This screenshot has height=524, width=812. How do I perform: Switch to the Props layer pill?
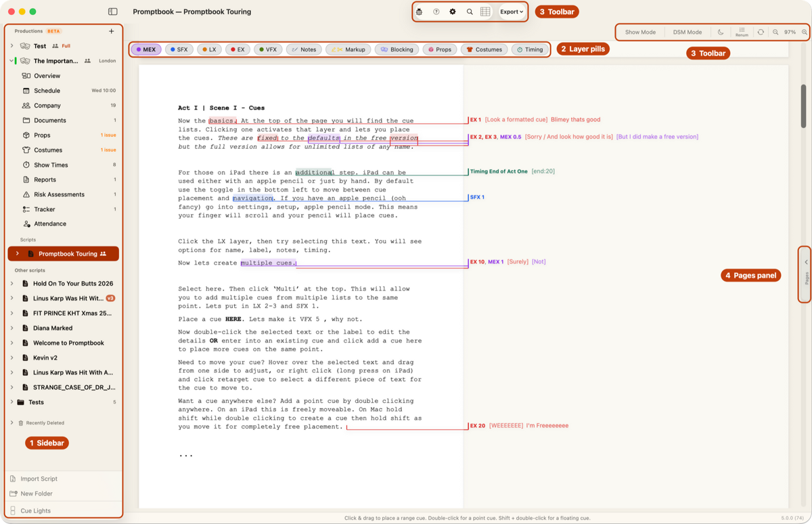point(440,49)
